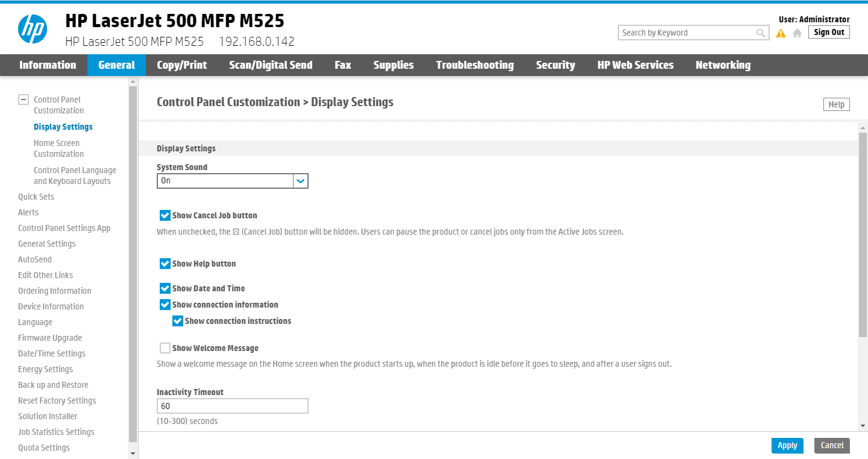Select the General tab

tap(116, 65)
